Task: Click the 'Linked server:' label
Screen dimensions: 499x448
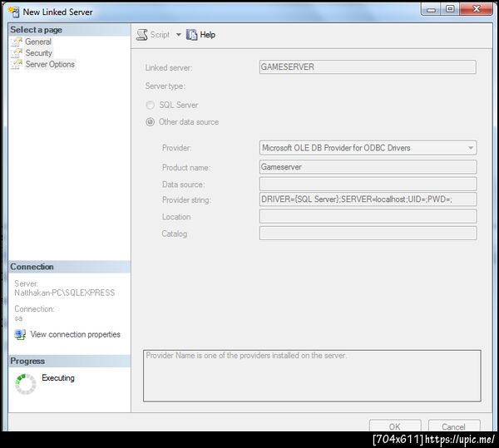Action: tap(169, 67)
